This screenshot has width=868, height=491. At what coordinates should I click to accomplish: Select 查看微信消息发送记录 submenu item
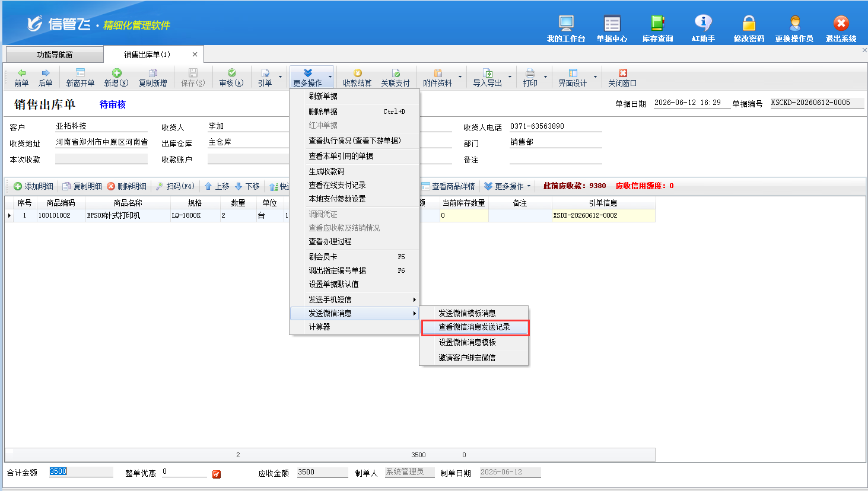tap(474, 327)
